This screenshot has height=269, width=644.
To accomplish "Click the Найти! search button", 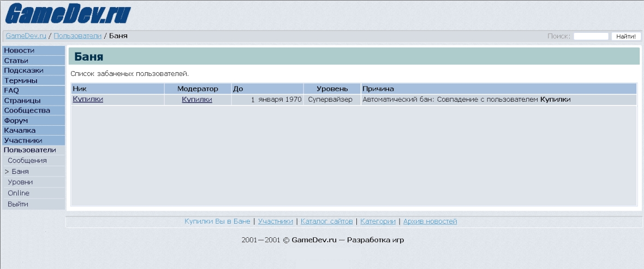I will (x=626, y=36).
